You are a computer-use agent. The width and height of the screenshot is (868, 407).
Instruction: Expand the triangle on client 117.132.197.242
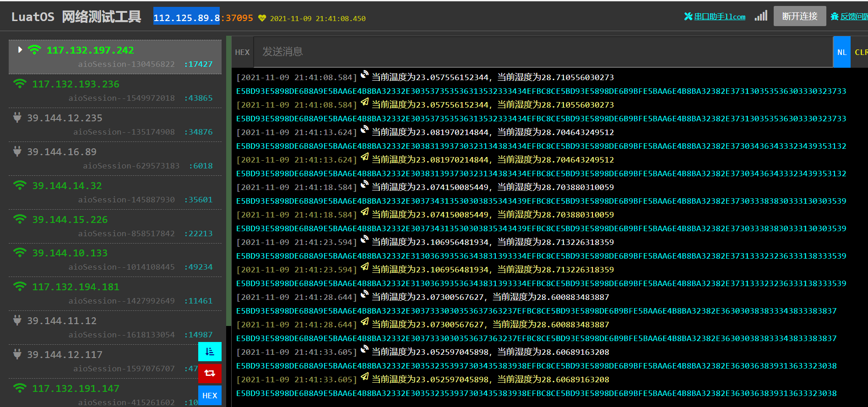coord(20,49)
